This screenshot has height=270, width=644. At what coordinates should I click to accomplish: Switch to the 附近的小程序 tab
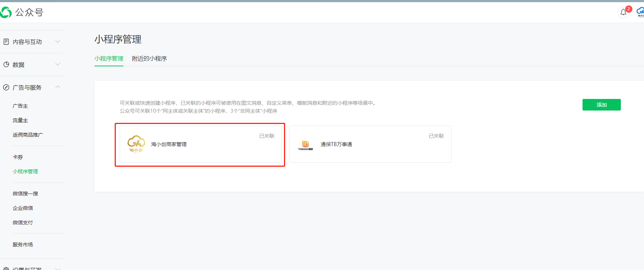pos(149,59)
